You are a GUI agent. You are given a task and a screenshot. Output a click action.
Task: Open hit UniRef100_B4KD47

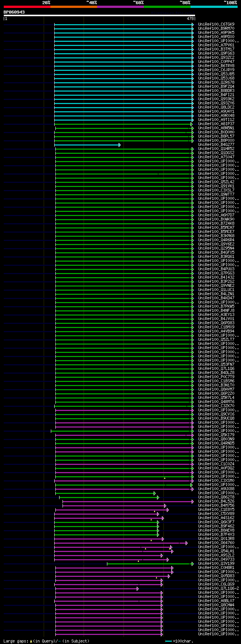[216, 298]
